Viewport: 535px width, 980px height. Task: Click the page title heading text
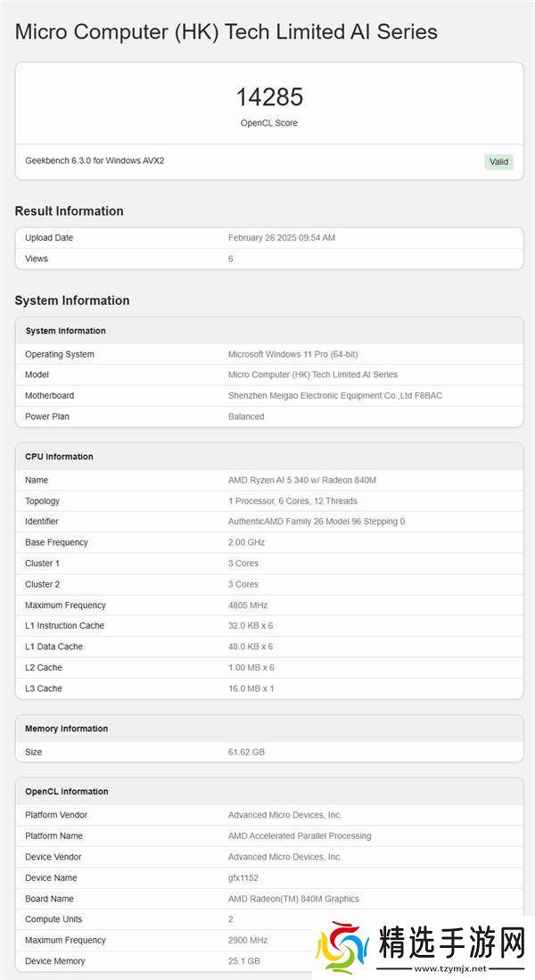pyautogui.click(x=226, y=32)
